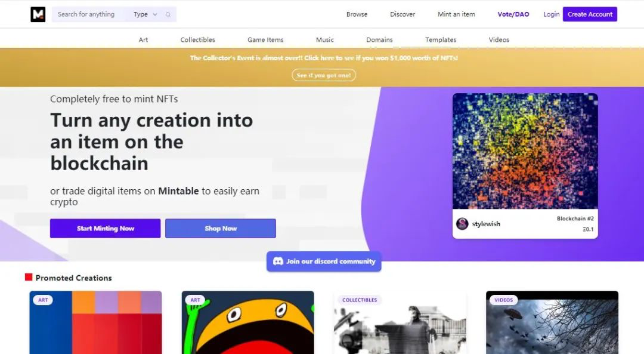Open the Blockchain #2 artwork thumbnail
Screen dimensions: 644x354
525,151
